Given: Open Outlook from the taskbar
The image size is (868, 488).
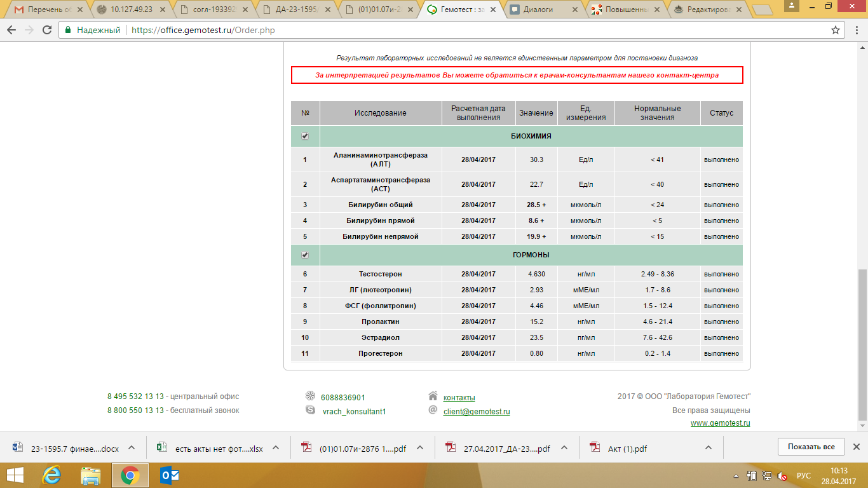Looking at the screenshot, I should coord(170,475).
